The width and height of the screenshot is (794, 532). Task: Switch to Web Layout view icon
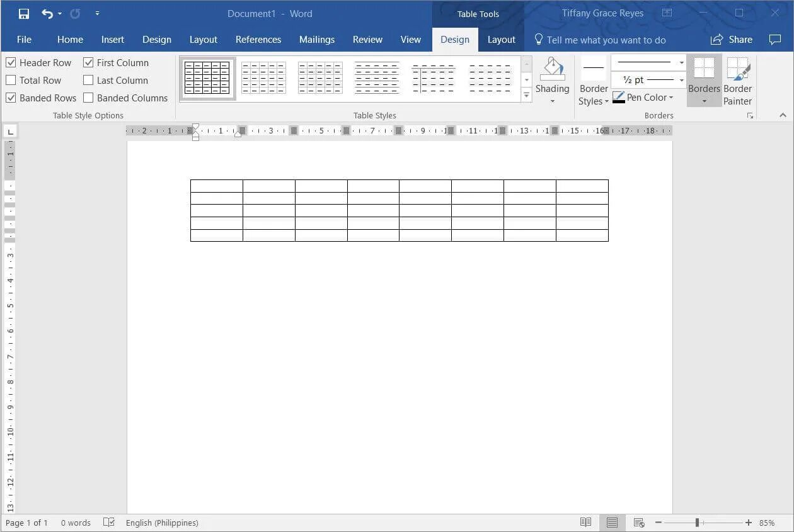[638, 523]
